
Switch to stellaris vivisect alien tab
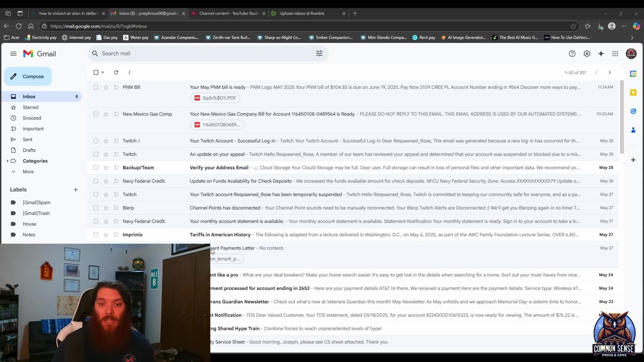pyautogui.click(x=68, y=13)
